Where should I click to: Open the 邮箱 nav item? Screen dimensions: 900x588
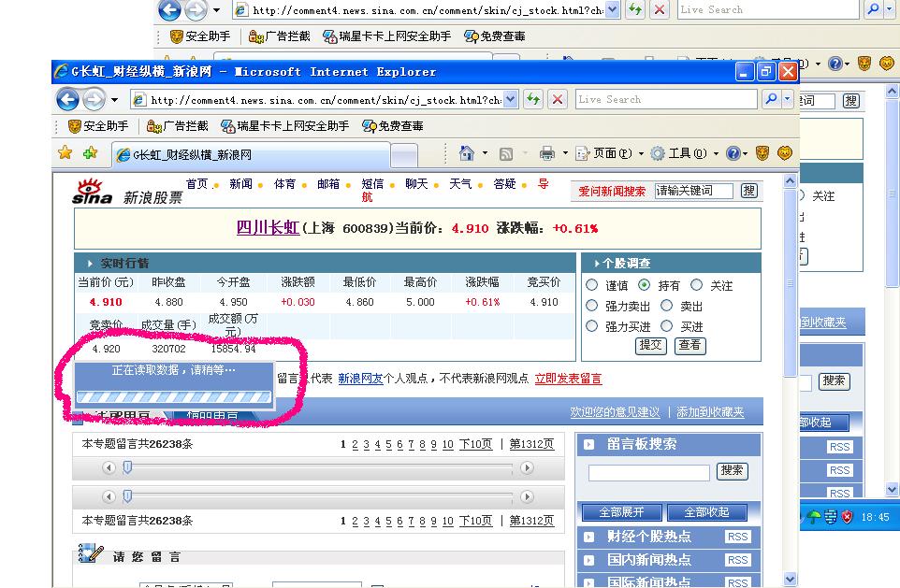tap(328, 183)
